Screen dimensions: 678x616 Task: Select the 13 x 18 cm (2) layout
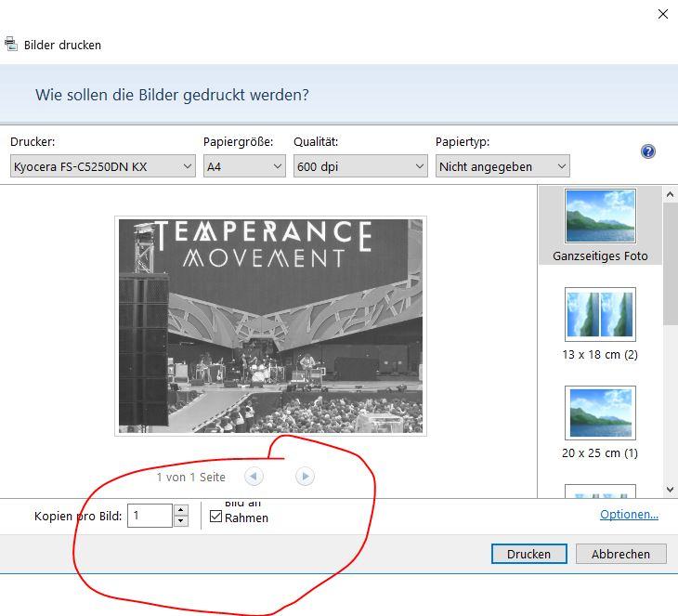coord(600,324)
